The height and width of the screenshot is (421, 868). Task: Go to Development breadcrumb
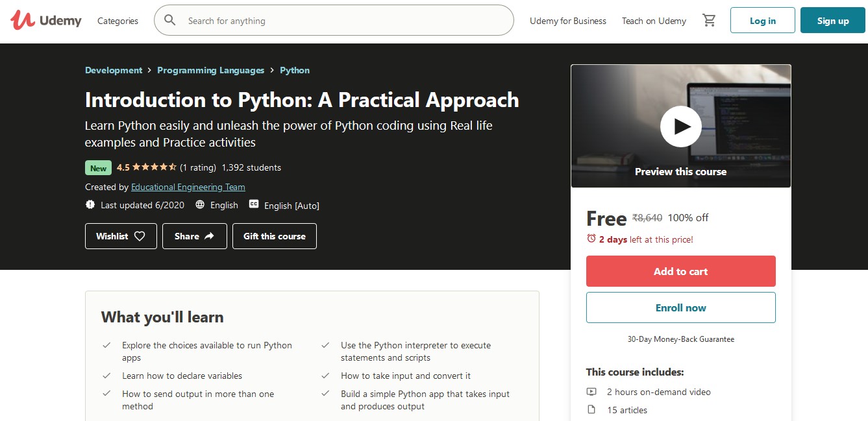(x=114, y=70)
